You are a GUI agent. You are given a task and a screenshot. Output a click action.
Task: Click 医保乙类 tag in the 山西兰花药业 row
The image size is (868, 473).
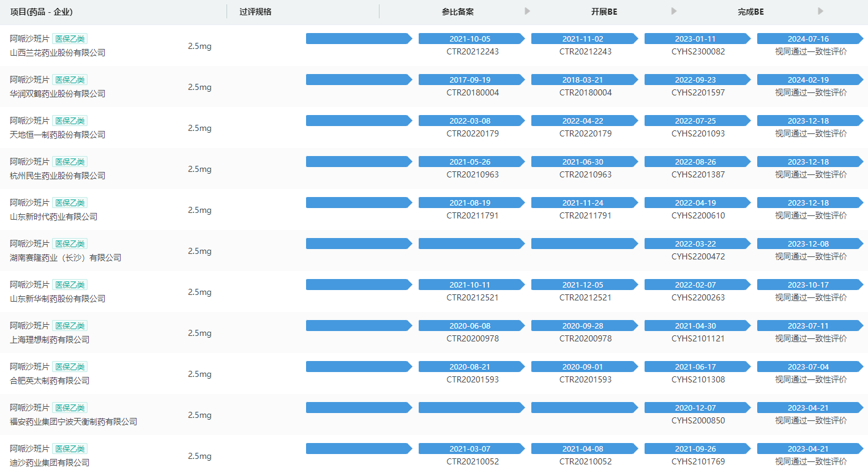[x=70, y=39]
